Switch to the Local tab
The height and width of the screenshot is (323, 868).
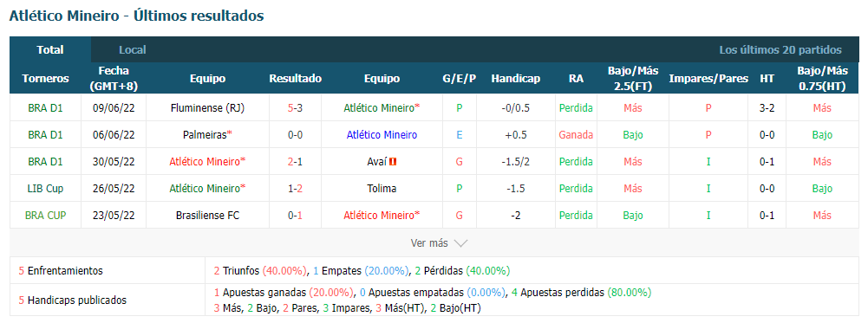[x=133, y=49]
